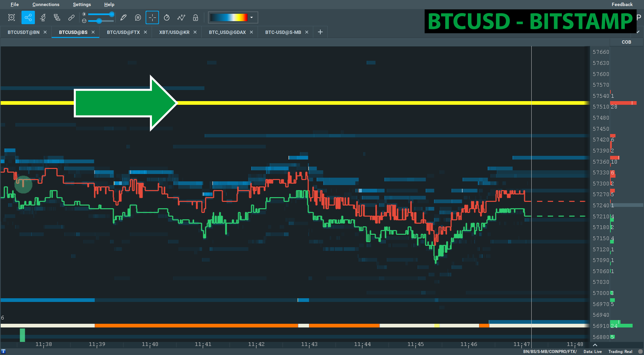Open the Connections menu
Image resolution: width=644 pixels, height=355 pixels.
tap(46, 4)
